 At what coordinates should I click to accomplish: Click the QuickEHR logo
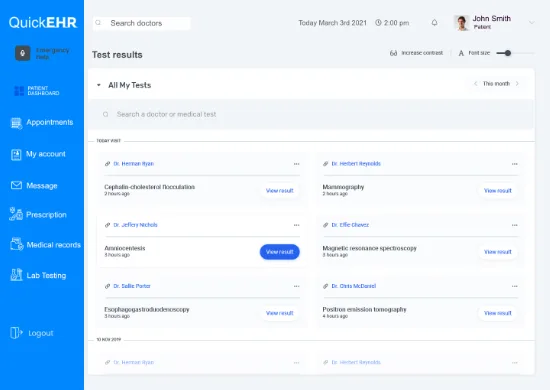(42, 23)
